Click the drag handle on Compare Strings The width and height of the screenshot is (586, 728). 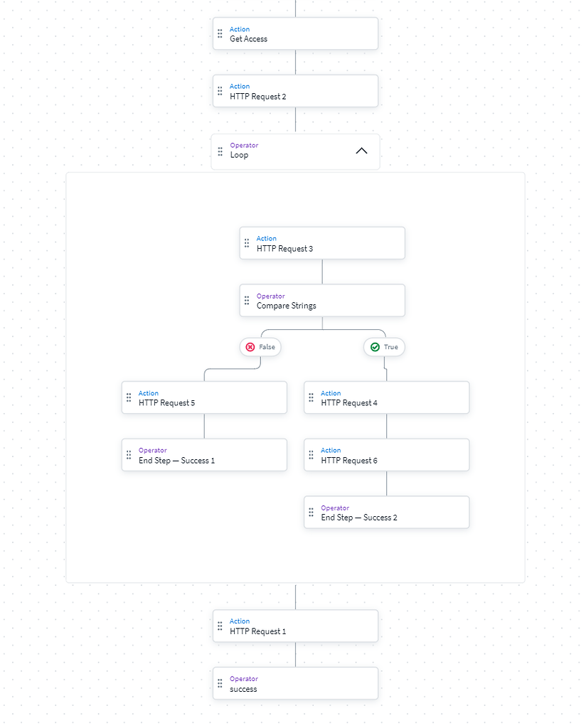247,301
